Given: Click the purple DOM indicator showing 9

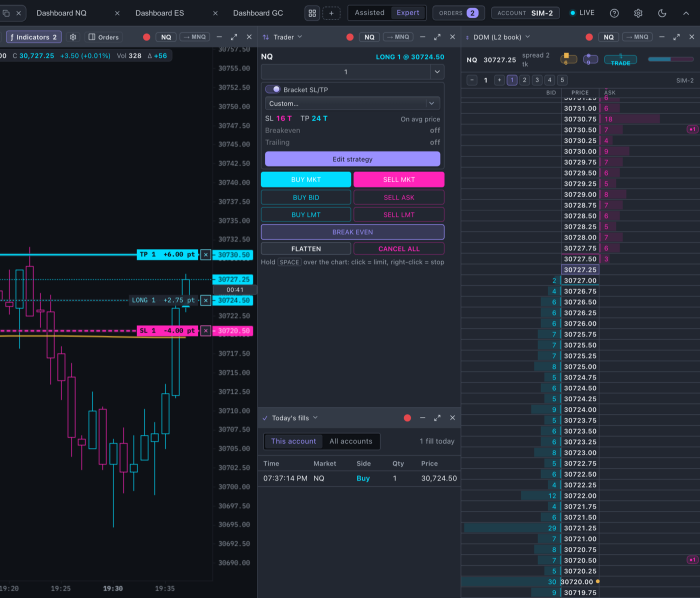Looking at the screenshot, I should pyautogui.click(x=590, y=59).
